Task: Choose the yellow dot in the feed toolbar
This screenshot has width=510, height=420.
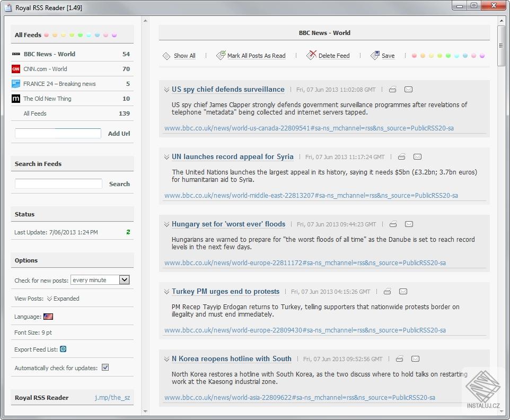Action: click(x=432, y=56)
